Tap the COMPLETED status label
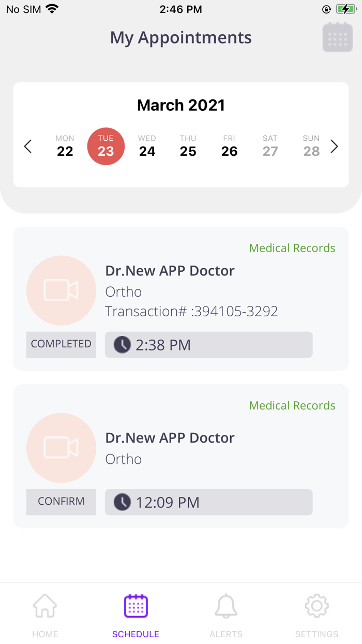362x644 pixels. coord(61,344)
